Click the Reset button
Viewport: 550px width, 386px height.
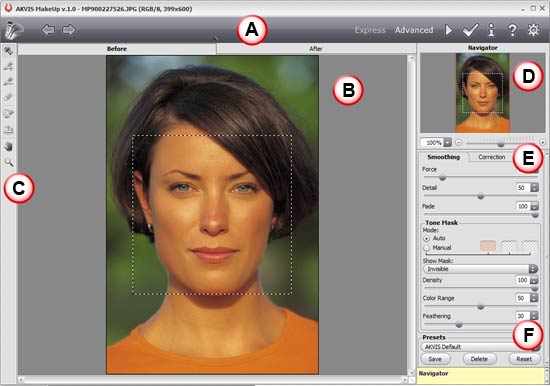pyautogui.click(x=524, y=359)
